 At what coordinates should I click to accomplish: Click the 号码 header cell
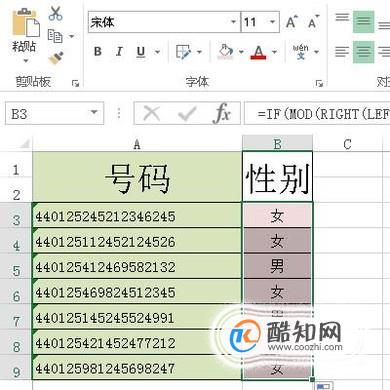137,177
